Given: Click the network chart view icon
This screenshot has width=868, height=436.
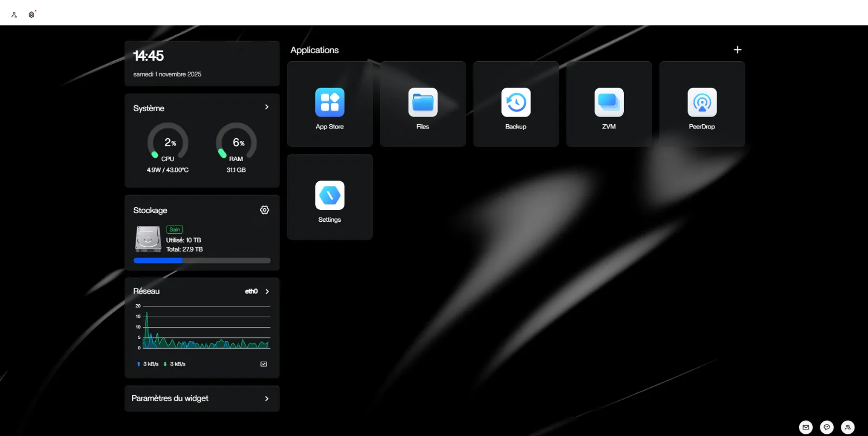Looking at the screenshot, I should (x=264, y=364).
